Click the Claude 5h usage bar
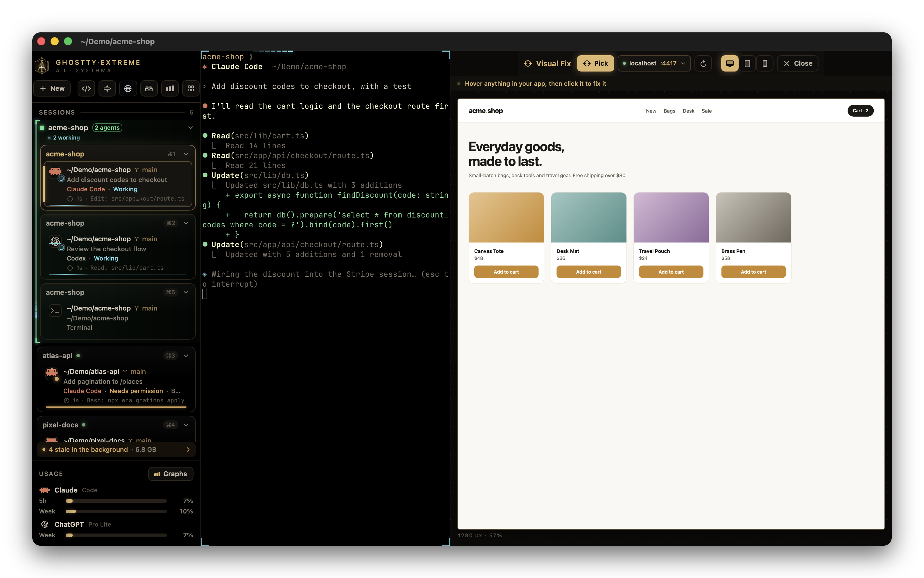This screenshot has height=578, width=924. 116,501
